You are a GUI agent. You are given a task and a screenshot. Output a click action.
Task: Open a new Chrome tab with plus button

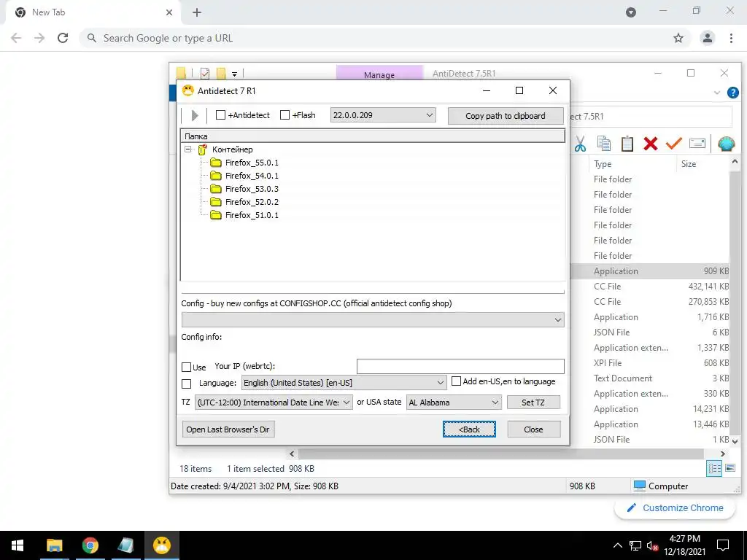(197, 12)
